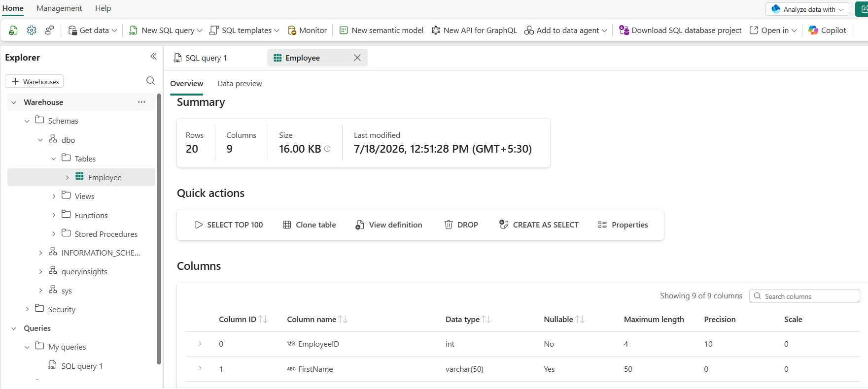868x389 pixels.
Task: Sort by Column name header
Action: [x=317, y=320]
